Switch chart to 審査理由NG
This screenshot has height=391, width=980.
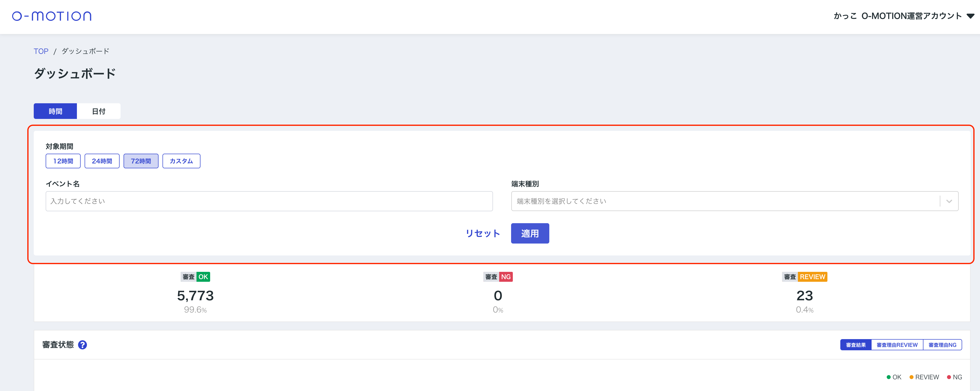(942, 345)
